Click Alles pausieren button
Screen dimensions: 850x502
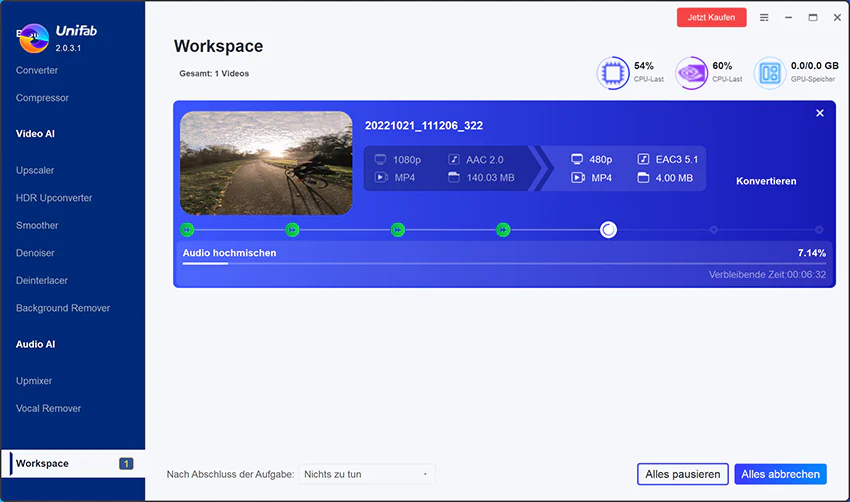pyautogui.click(x=682, y=474)
